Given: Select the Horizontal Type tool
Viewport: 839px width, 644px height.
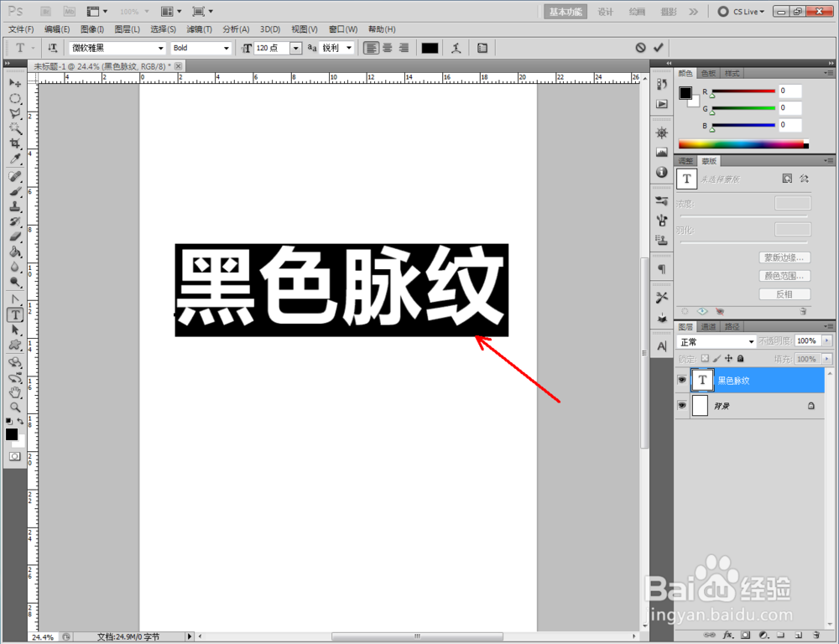Looking at the screenshot, I should [x=15, y=315].
